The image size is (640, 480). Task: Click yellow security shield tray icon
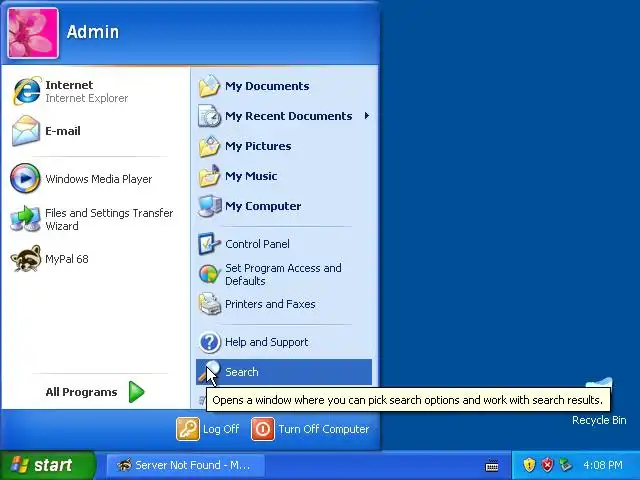pos(529,464)
